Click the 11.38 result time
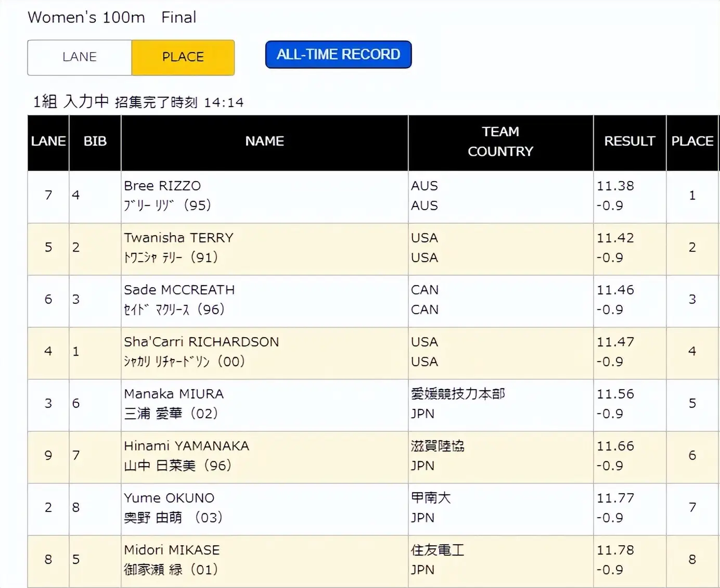Image resolution: width=720 pixels, height=588 pixels. click(x=615, y=186)
